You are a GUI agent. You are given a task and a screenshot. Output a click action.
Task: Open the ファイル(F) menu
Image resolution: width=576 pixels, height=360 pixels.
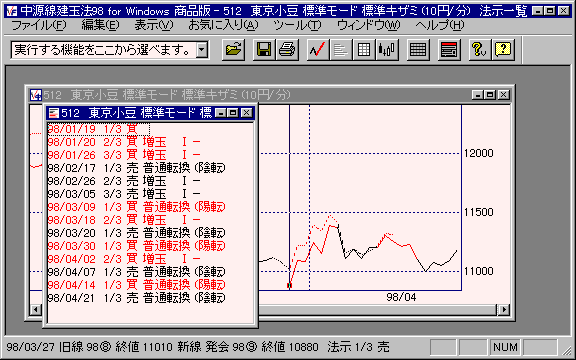coord(39,25)
